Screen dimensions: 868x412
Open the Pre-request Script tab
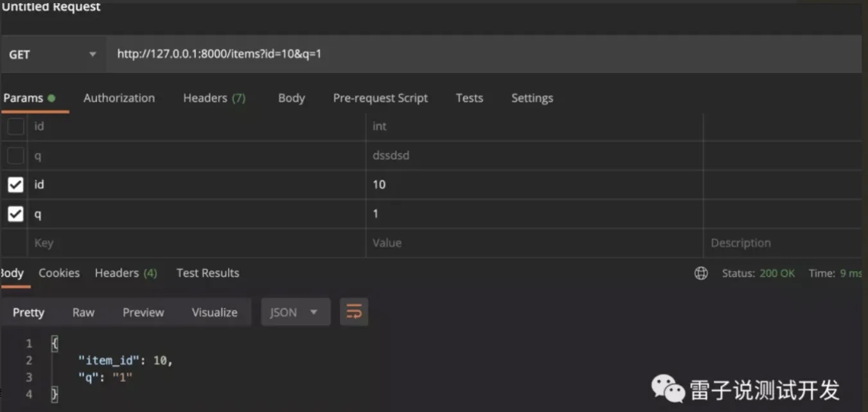(x=380, y=98)
